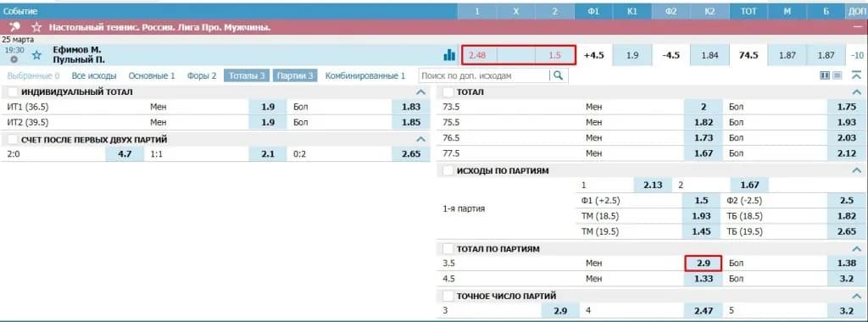The height and width of the screenshot is (322, 868).
Task: Tick the Исходы по партиям checkbox
Action: 448,170
